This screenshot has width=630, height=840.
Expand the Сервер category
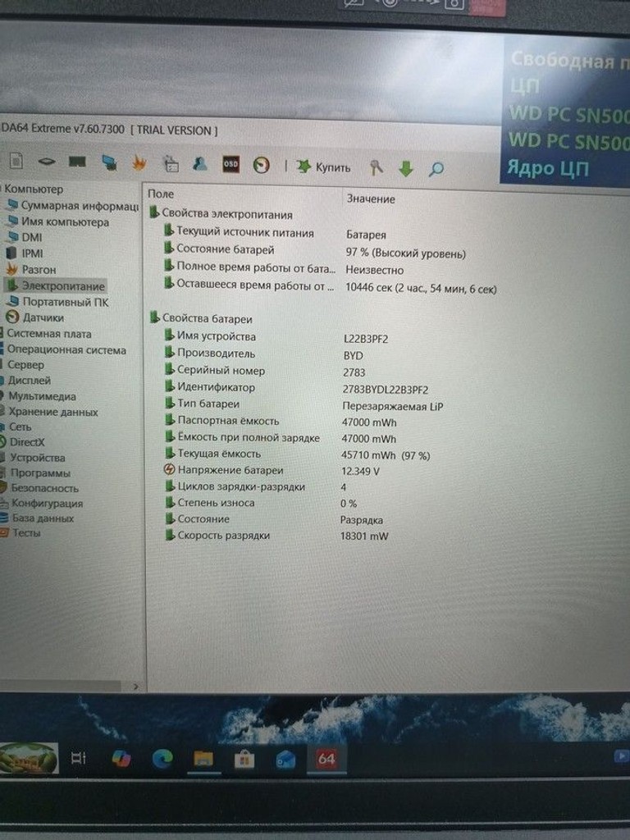pos(25,365)
